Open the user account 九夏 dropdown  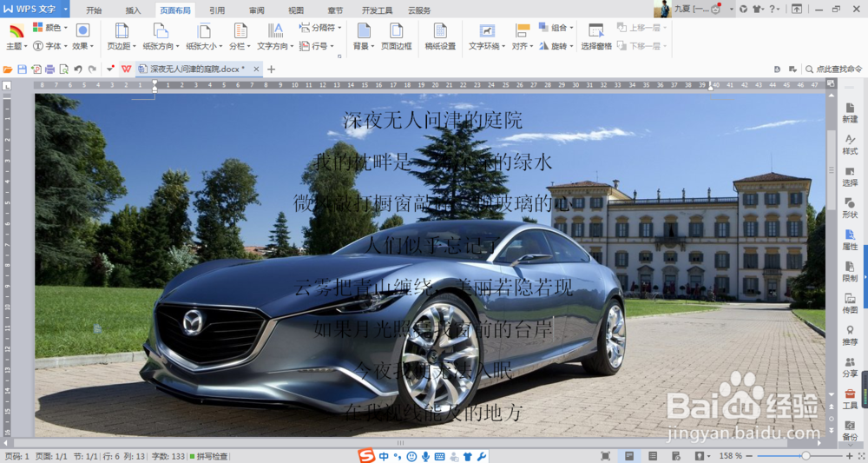click(731, 10)
